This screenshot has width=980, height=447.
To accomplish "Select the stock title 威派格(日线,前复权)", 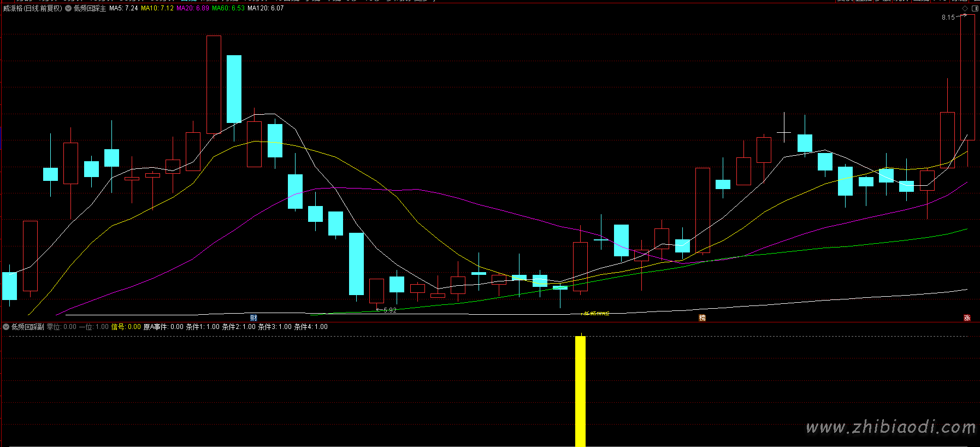I will coord(33,9).
